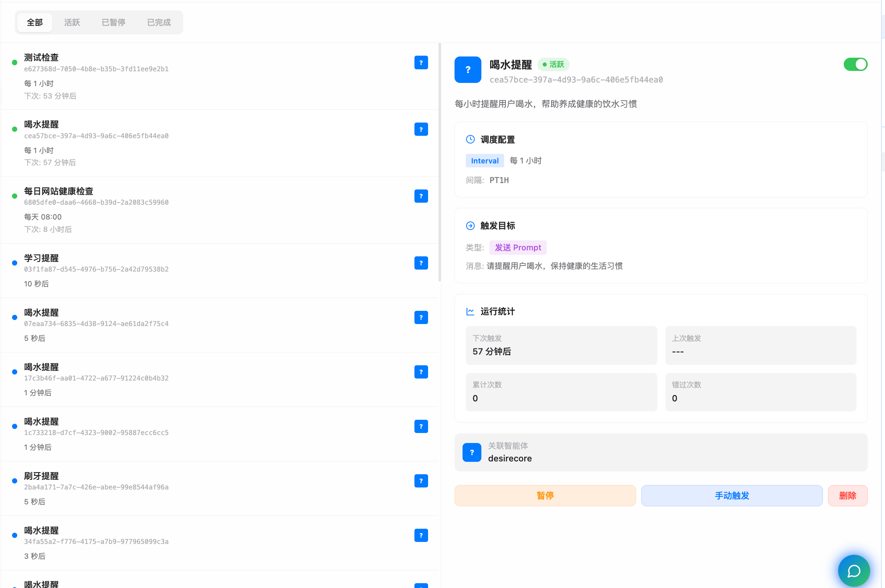Click the arrow icon beside 触发目标
The image size is (885, 588).
pyautogui.click(x=470, y=226)
